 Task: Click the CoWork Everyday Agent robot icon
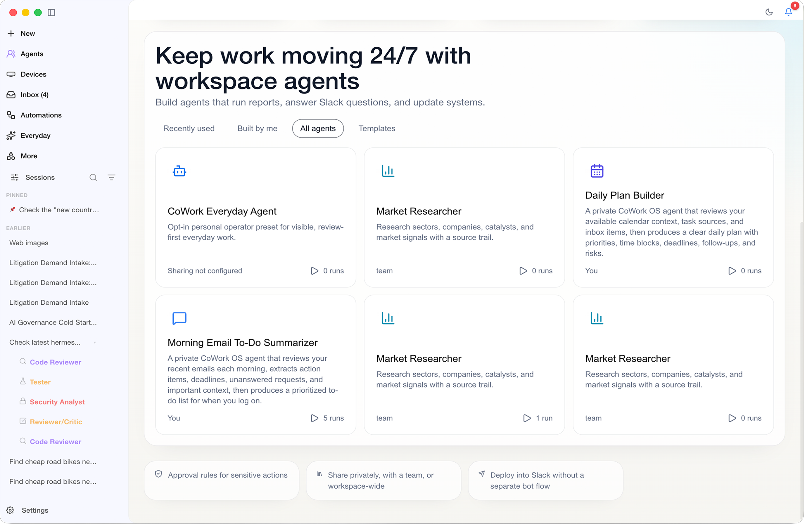179,171
